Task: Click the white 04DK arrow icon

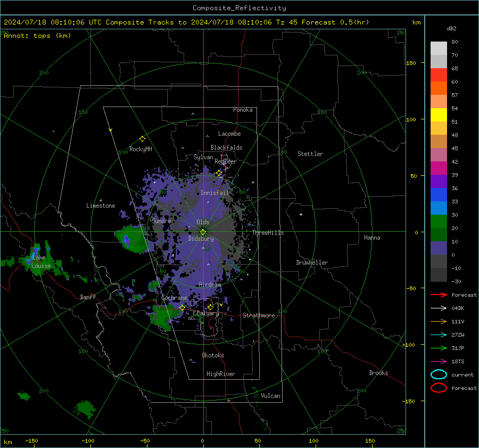Action: 439,308
